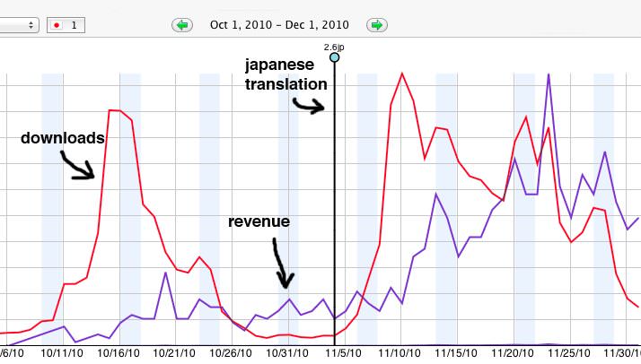The image size is (641, 364).
Task: Click the Oct 1, 2010 – Dec 1, 2010 date range
Action: pos(279,25)
